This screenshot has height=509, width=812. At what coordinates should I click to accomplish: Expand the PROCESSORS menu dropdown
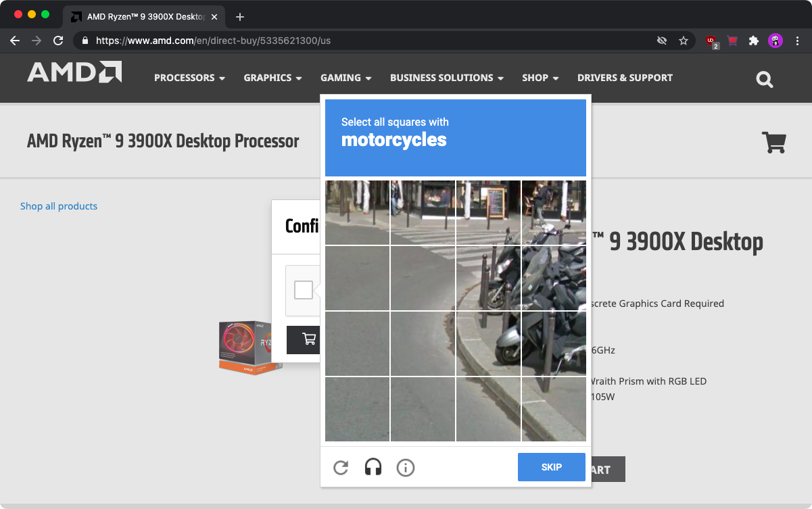[x=189, y=78]
